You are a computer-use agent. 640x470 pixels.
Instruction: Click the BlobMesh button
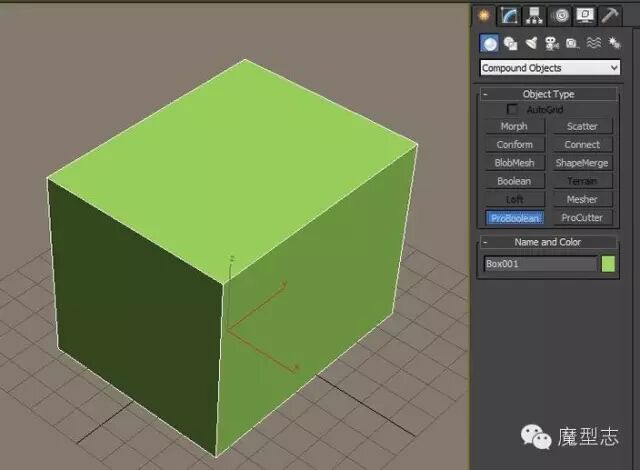(514, 163)
